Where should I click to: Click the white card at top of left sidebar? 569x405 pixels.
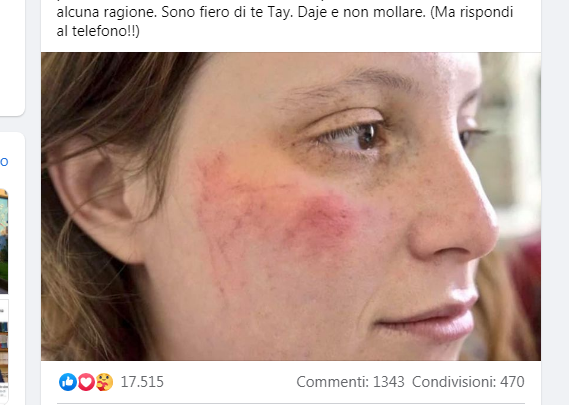click(12, 58)
